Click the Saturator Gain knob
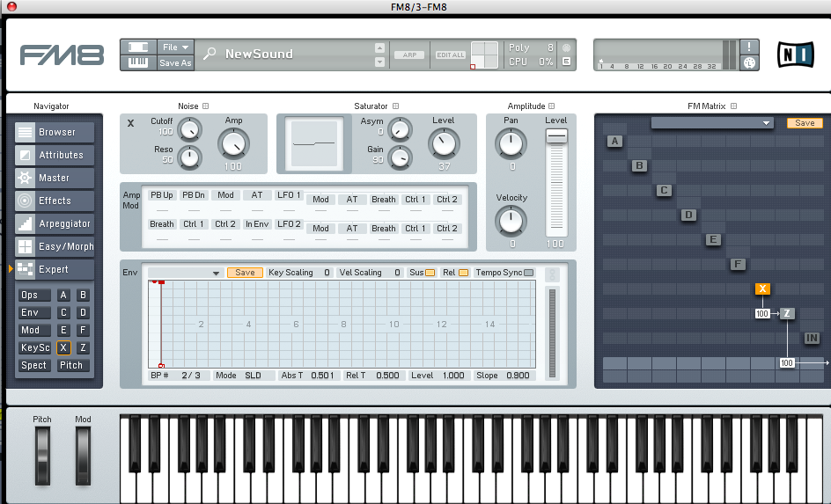This screenshot has width=831, height=504. click(401, 157)
